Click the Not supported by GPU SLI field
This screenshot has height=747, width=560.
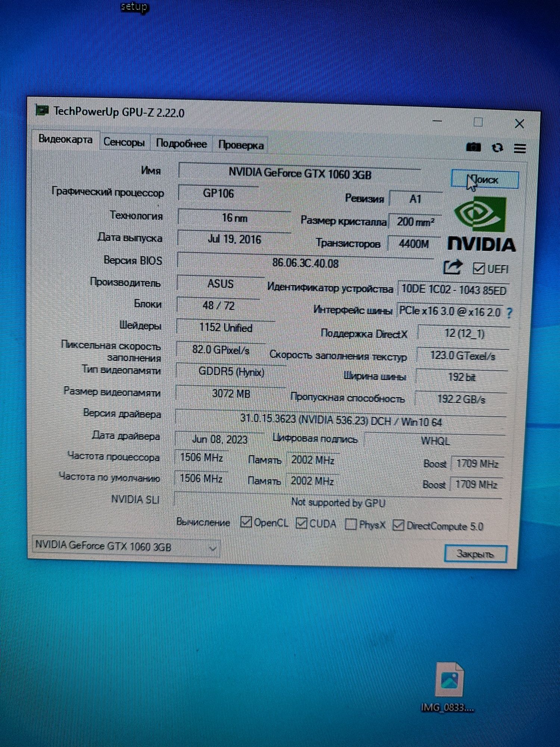338,503
